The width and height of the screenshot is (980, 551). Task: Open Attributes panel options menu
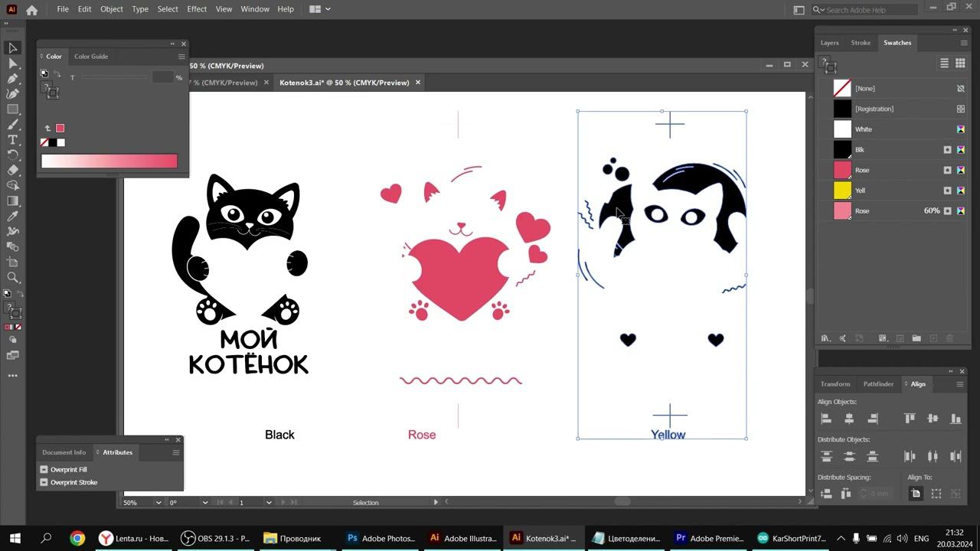click(176, 452)
